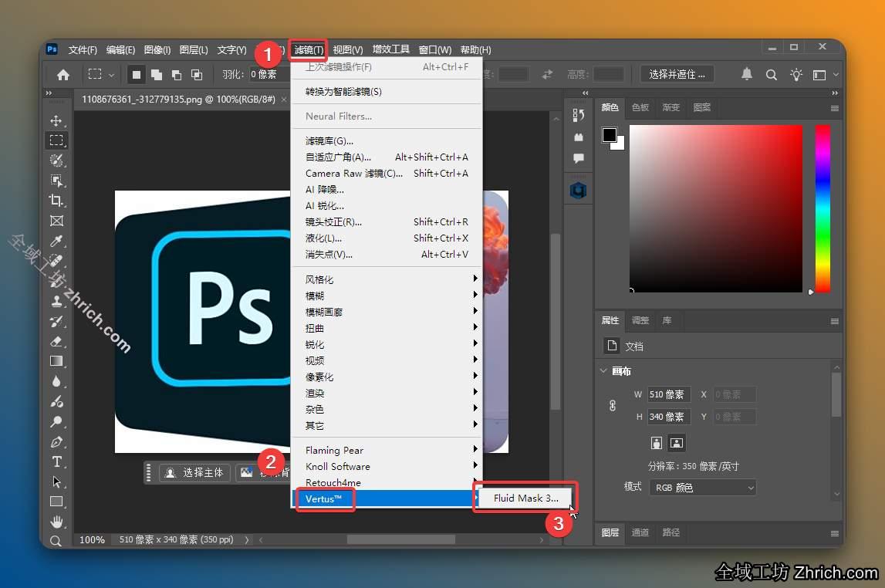Select the Gradient tool

[56, 361]
